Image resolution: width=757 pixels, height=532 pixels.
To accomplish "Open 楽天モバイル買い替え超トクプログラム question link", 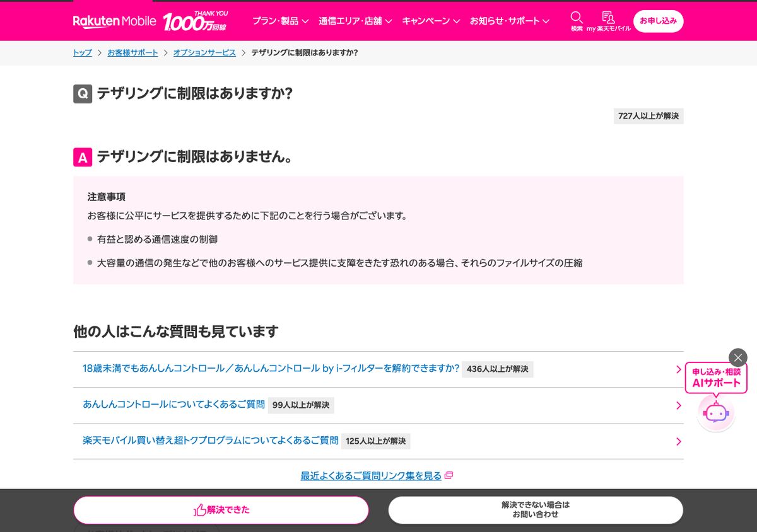I will pyautogui.click(x=211, y=441).
